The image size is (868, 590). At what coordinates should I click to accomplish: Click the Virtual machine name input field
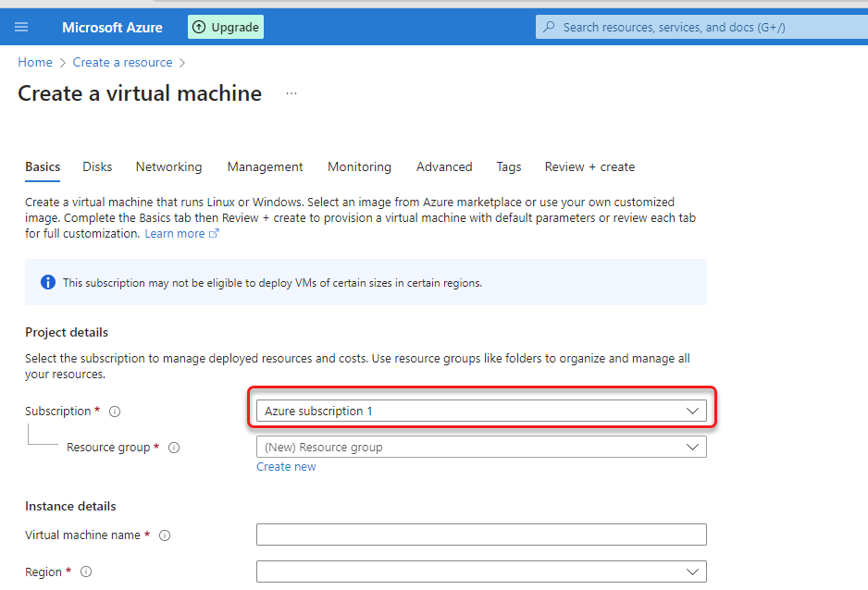click(x=480, y=534)
